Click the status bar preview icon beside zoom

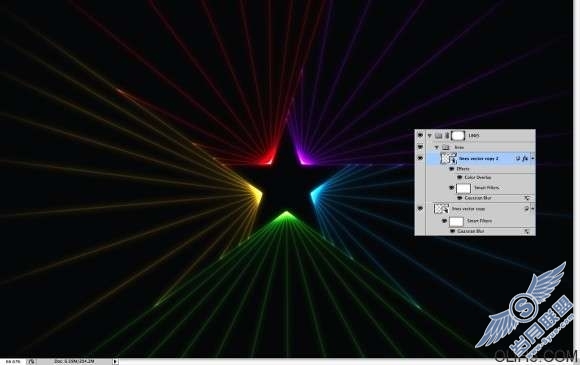pyautogui.click(x=31, y=361)
